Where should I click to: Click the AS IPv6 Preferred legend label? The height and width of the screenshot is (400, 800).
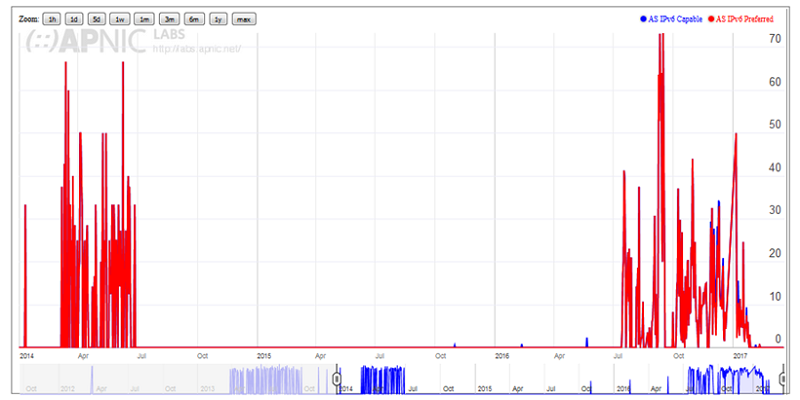coord(744,18)
